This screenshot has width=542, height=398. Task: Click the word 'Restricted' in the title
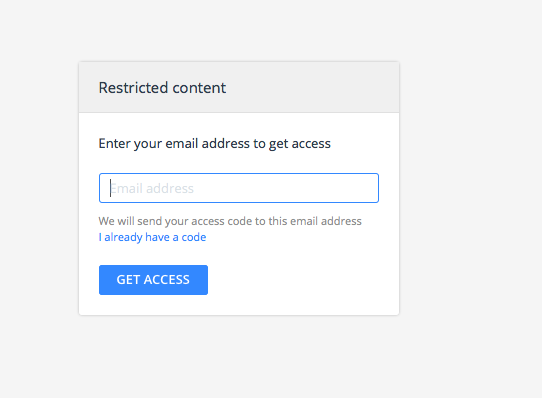(x=133, y=88)
